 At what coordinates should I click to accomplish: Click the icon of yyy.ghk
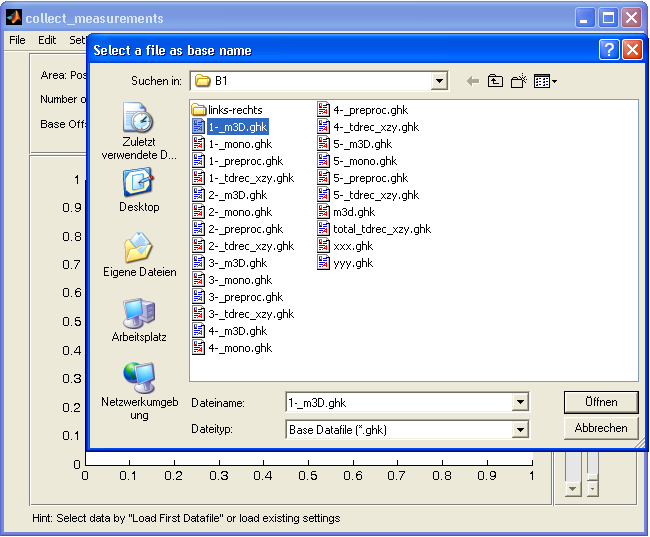[324, 263]
